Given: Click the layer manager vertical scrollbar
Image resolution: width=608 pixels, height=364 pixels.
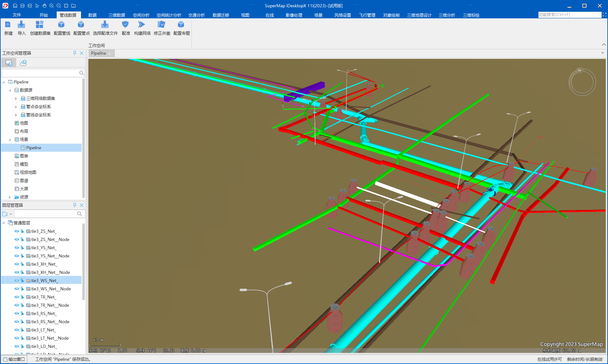Looking at the screenshot, I should click(84, 262).
